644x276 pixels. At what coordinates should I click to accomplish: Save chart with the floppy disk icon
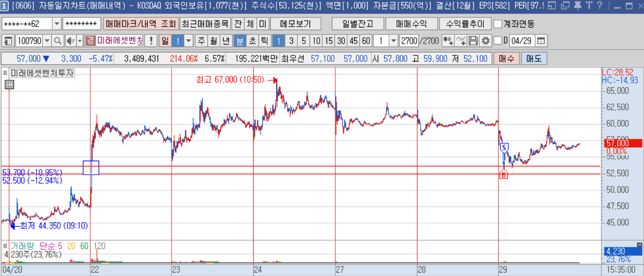click(x=473, y=41)
